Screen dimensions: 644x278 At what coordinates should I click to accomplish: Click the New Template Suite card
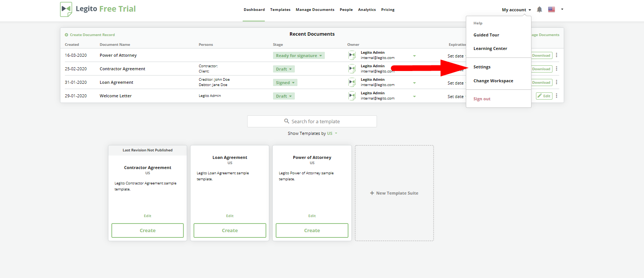click(x=394, y=193)
